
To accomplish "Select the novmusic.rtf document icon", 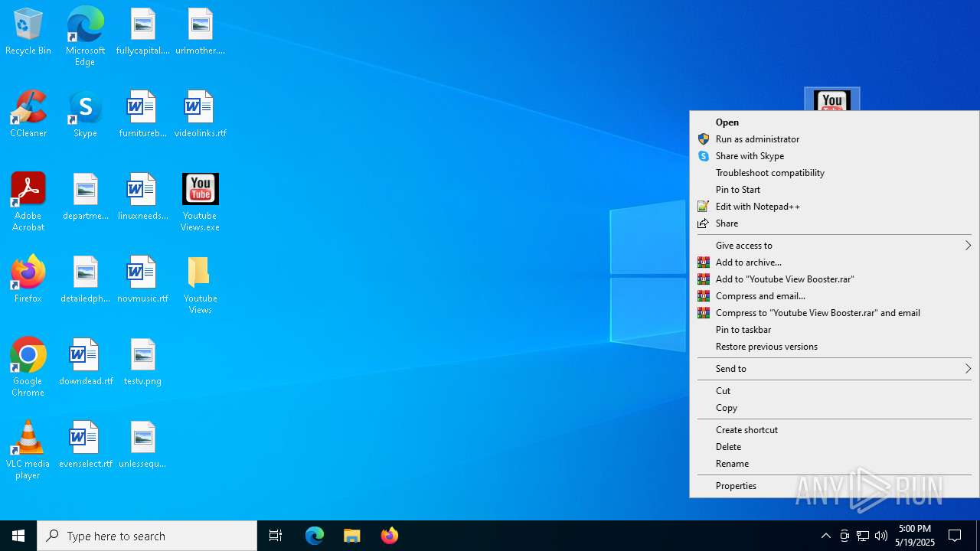I will pyautogui.click(x=142, y=280).
